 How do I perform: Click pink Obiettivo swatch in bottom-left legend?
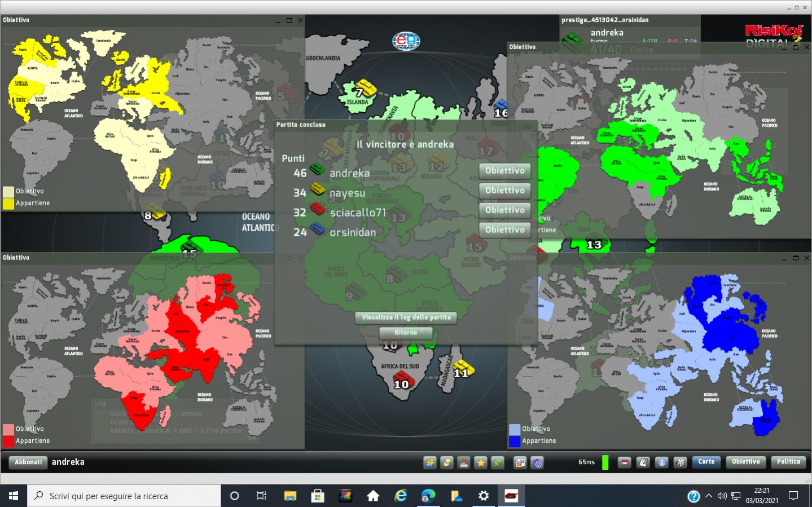pos(8,429)
